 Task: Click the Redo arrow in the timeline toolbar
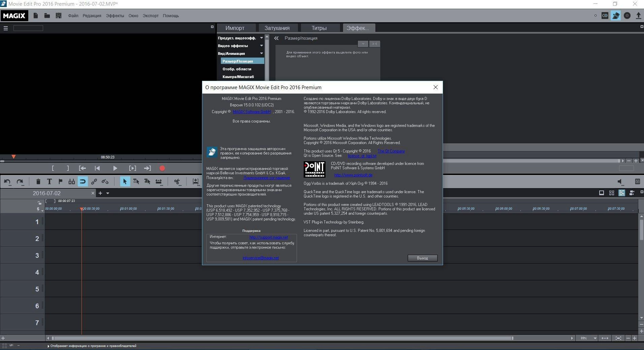tap(20, 182)
